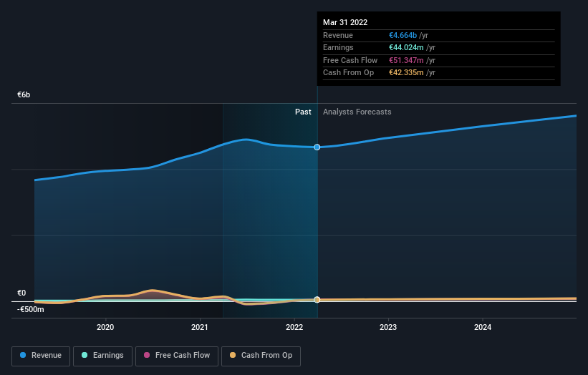Toggle the Earnings series legend button

[x=102, y=356]
